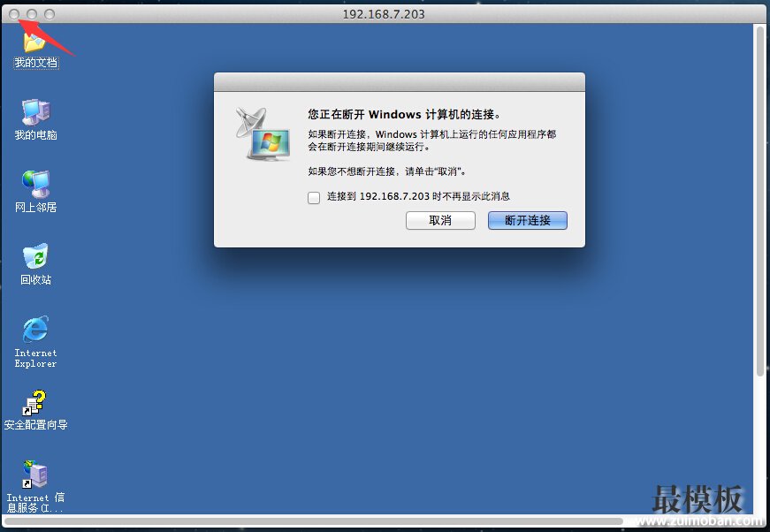The image size is (770, 532).
Task: Click the 192.168.7.203 window title bar
Action: (x=384, y=14)
